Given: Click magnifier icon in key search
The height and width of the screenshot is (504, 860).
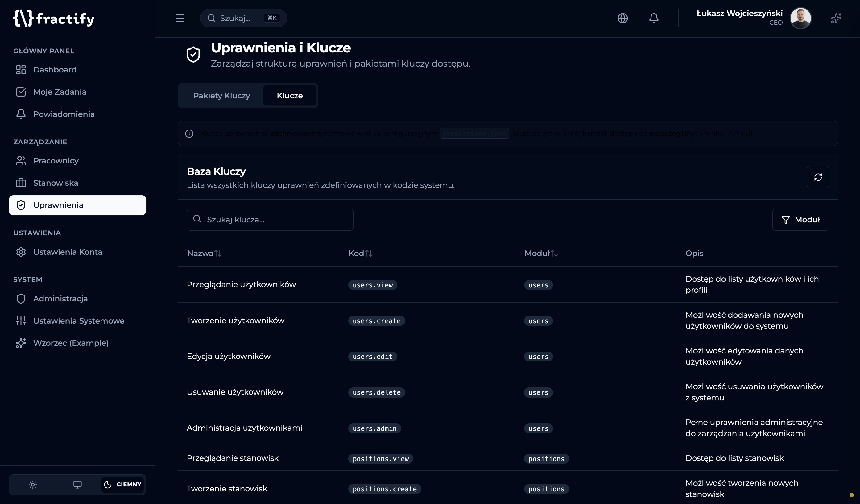Looking at the screenshot, I should pos(197,219).
